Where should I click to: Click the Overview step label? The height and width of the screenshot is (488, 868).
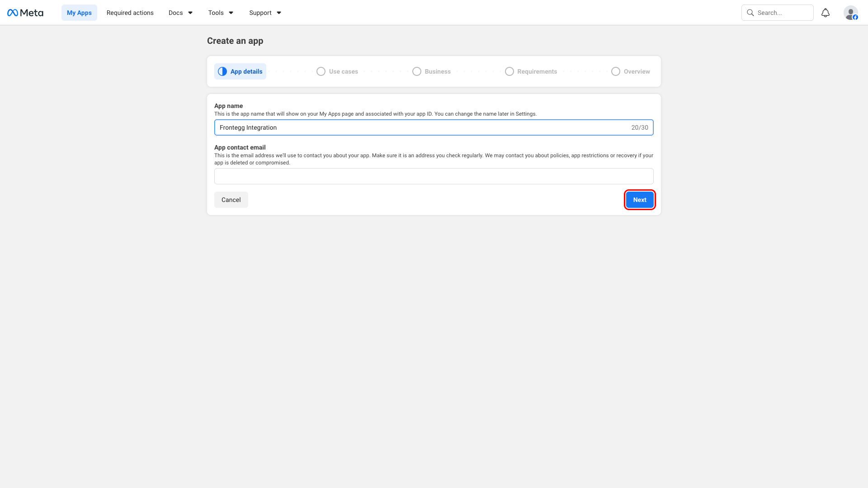pyautogui.click(x=637, y=71)
